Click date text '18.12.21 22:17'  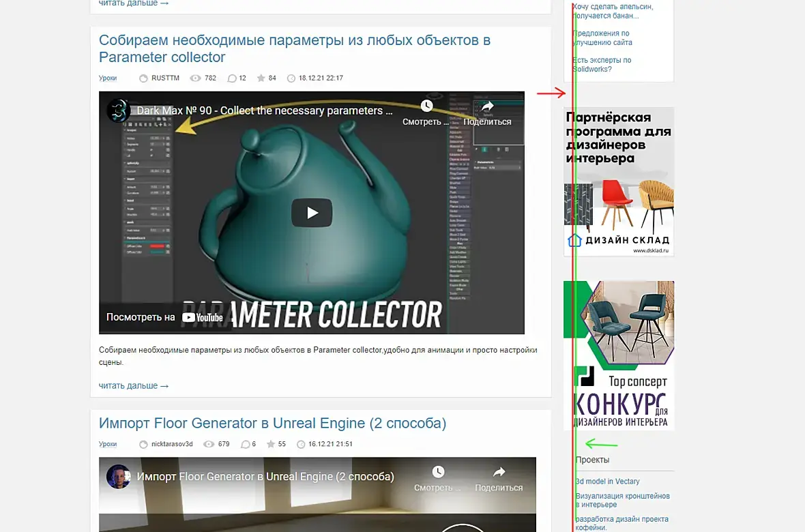[321, 78]
